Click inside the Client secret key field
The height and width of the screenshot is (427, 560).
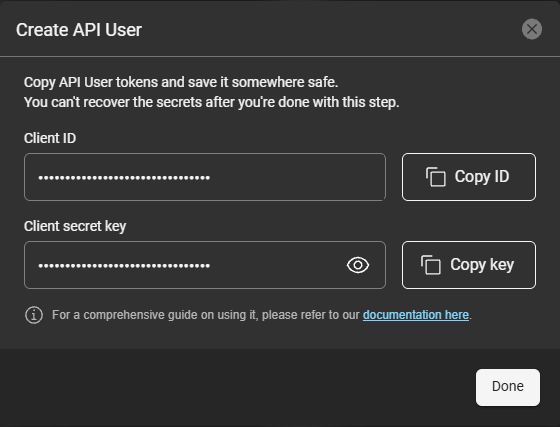click(x=205, y=265)
